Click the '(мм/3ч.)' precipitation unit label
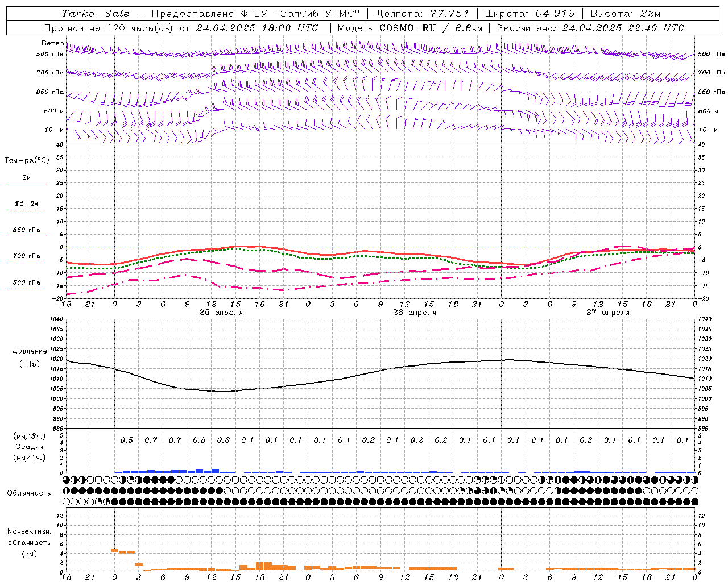Screen dimensions: 728x582 [30, 436]
